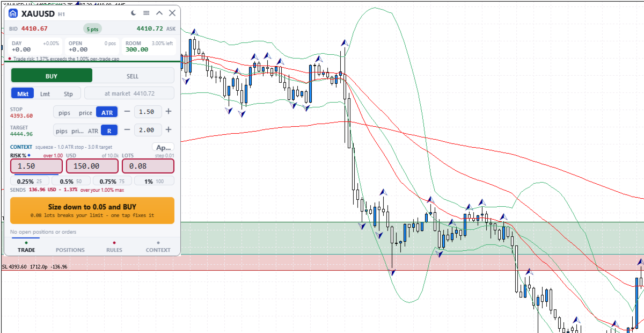Select the Stp order type
The width and height of the screenshot is (644, 333).
[68, 93]
